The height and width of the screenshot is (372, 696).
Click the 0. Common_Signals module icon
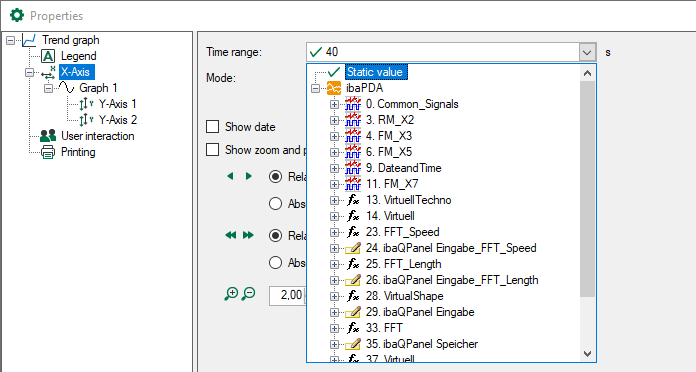[x=353, y=104]
